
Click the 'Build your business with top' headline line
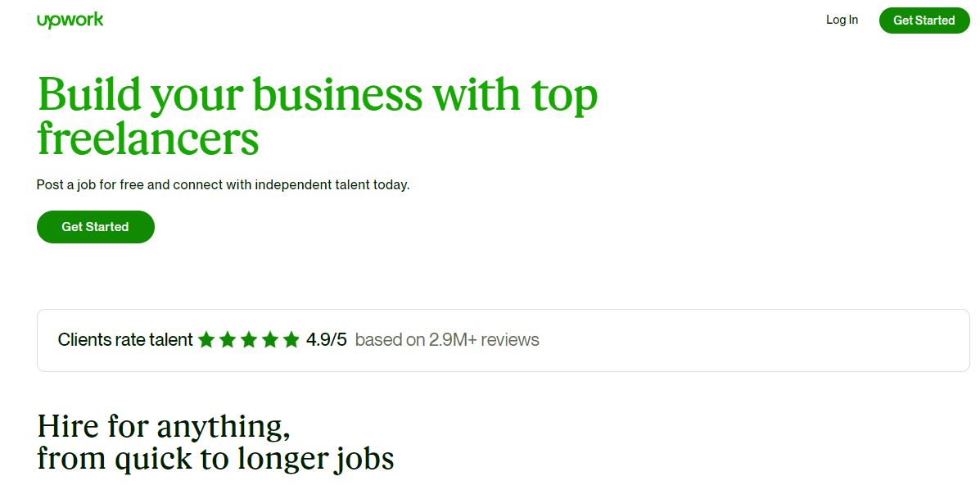pyautogui.click(x=318, y=95)
